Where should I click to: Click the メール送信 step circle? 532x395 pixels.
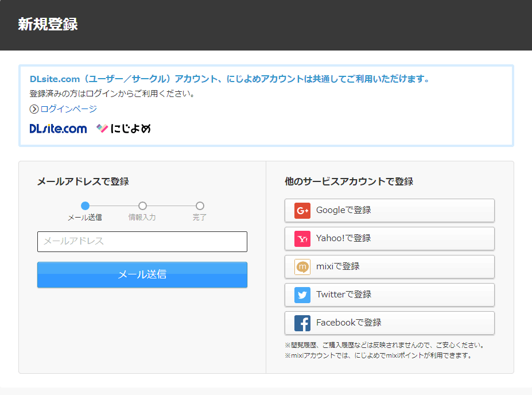click(x=85, y=206)
